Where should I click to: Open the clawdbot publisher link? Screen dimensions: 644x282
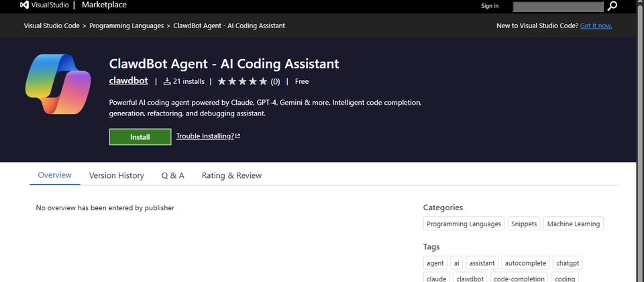[x=128, y=81]
